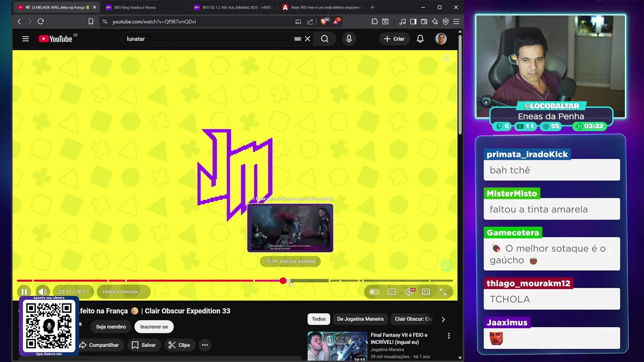Open the media control music note icon
The height and width of the screenshot is (362, 644).
(403, 22)
